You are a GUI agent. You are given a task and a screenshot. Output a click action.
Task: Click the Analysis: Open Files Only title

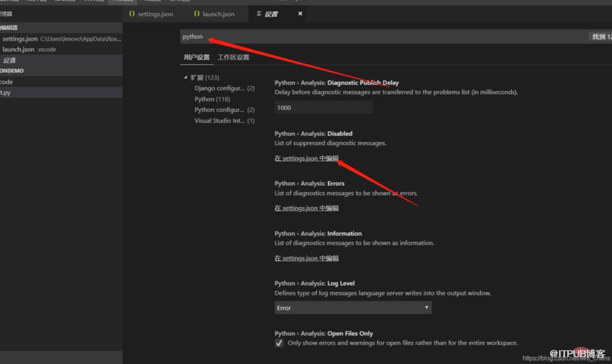click(324, 334)
